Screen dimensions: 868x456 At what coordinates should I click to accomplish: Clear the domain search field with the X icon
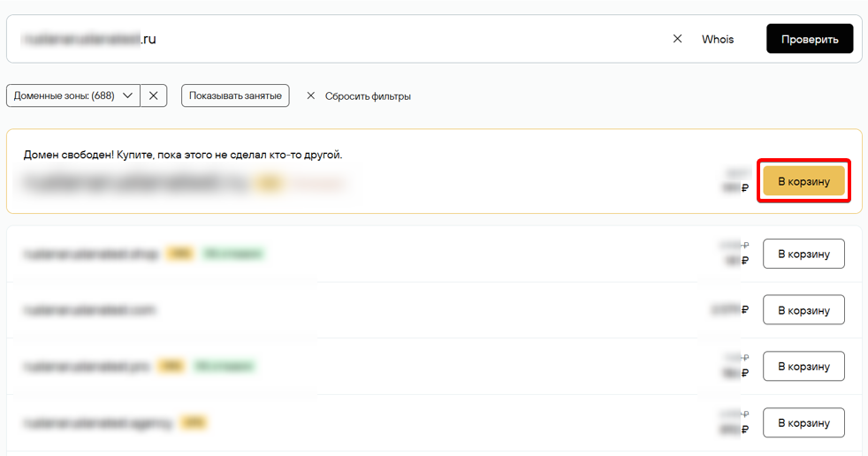[677, 39]
